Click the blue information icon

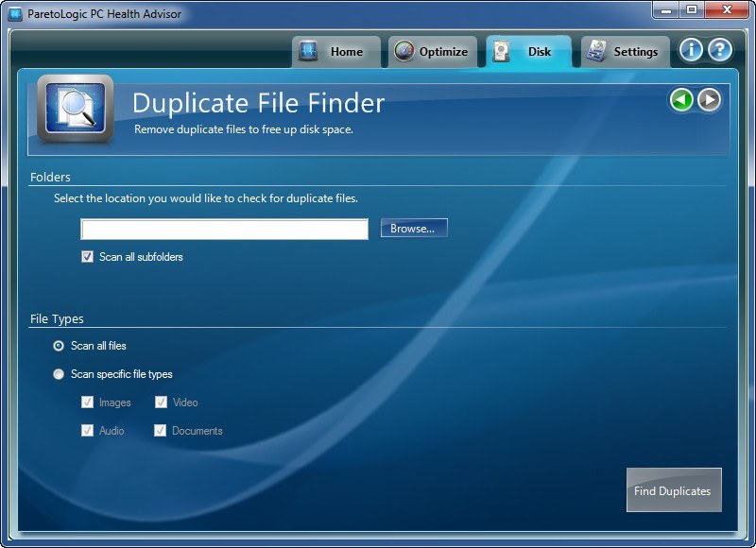[x=692, y=51]
